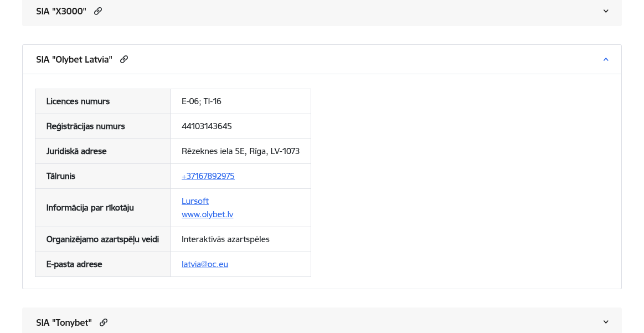This screenshot has height=333, width=644.
Task: Call phone number +37167892975 link
Action: [x=208, y=176]
